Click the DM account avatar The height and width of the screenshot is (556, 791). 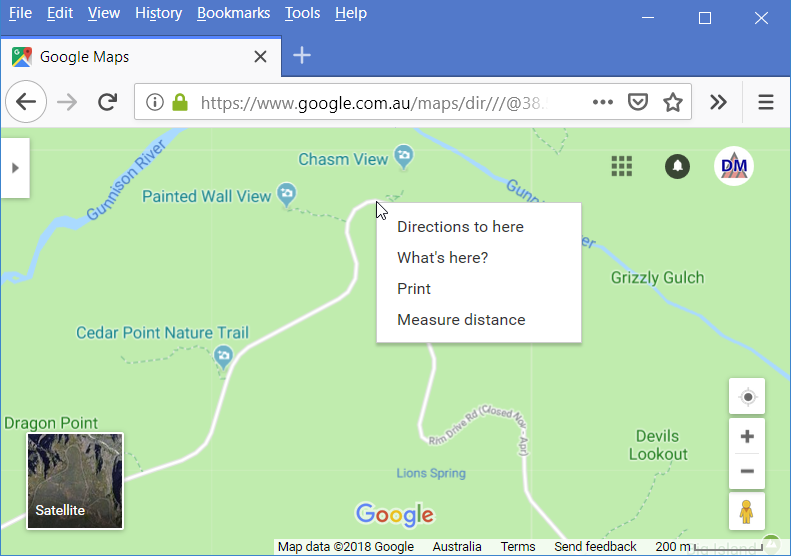point(733,166)
